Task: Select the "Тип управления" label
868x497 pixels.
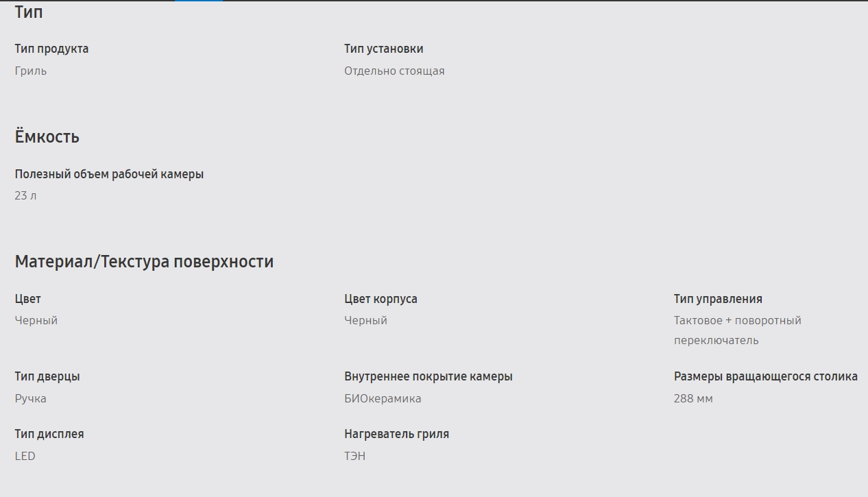Action: pos(718,299)
